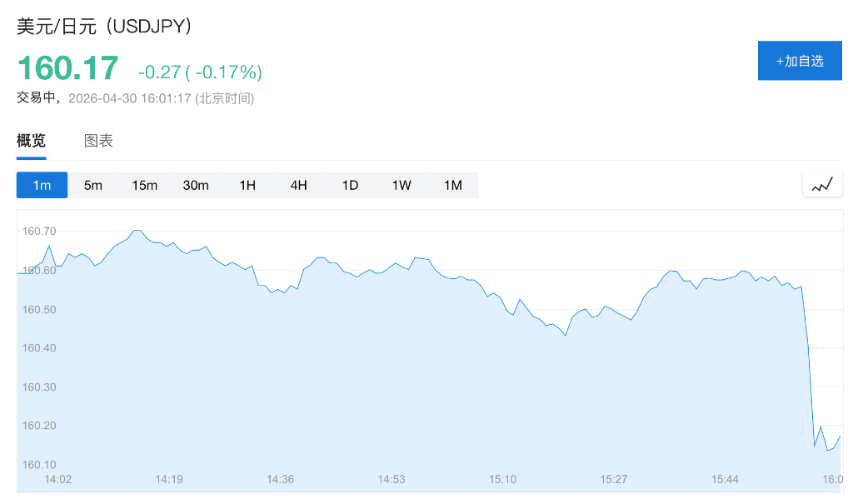Click the -0.27 (-0.17%) change value

coord(200,72)
